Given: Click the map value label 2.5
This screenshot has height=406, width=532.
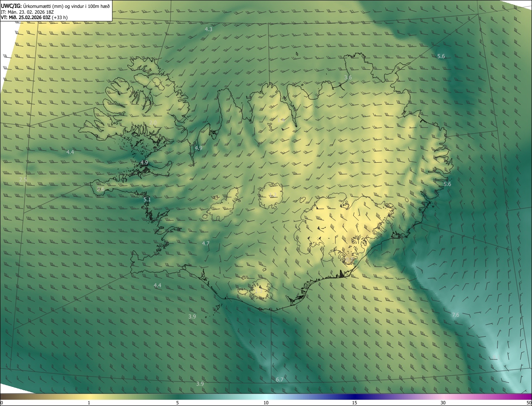Looking at the screenshot, I should pyautogui.click(x=23, y=179).
